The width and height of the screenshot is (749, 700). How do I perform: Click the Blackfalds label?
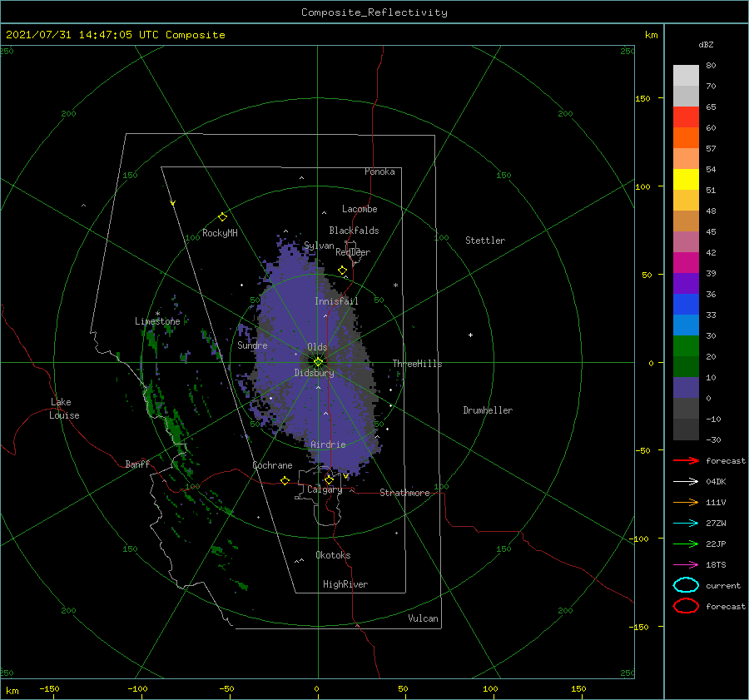(x=354, y=231)
